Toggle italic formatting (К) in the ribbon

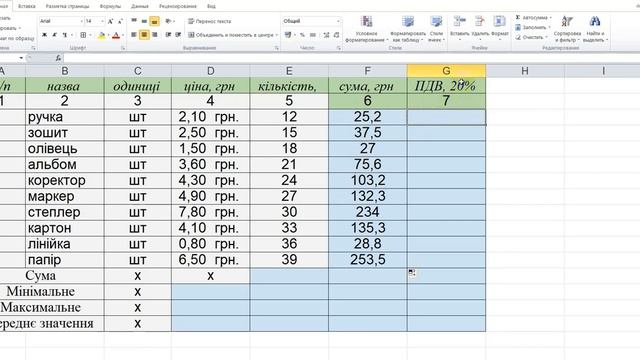54,35
